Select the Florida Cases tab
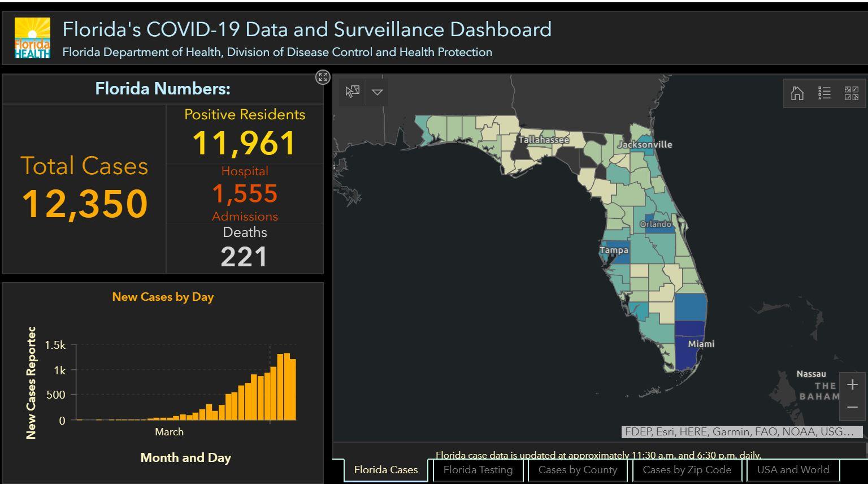 386,470
